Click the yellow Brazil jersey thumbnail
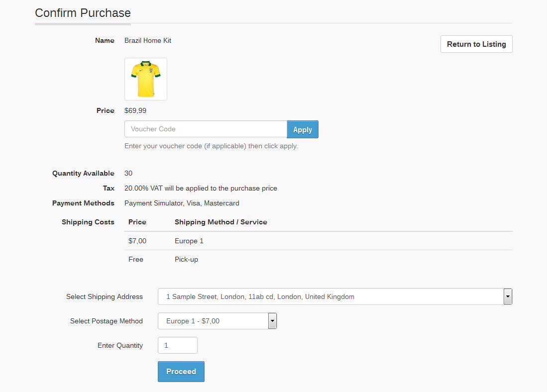 [146, 79]
